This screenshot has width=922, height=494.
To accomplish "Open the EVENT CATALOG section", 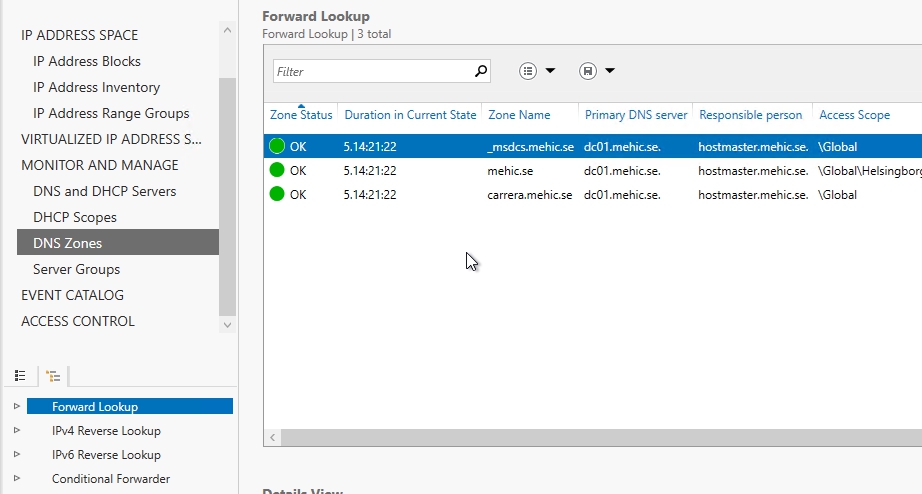I will [x=72, y=295].
